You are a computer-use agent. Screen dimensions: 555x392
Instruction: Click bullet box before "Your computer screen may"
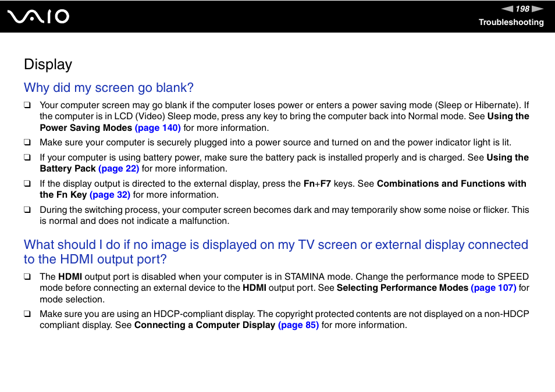pyautogui.click(x=27, y=105)
